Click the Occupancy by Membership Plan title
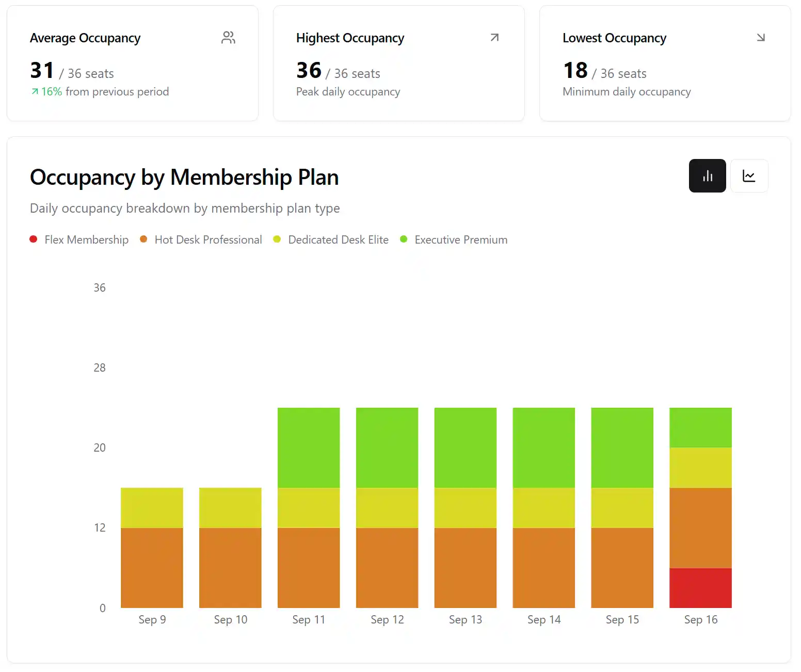The image size is (801, 672). 184,177
